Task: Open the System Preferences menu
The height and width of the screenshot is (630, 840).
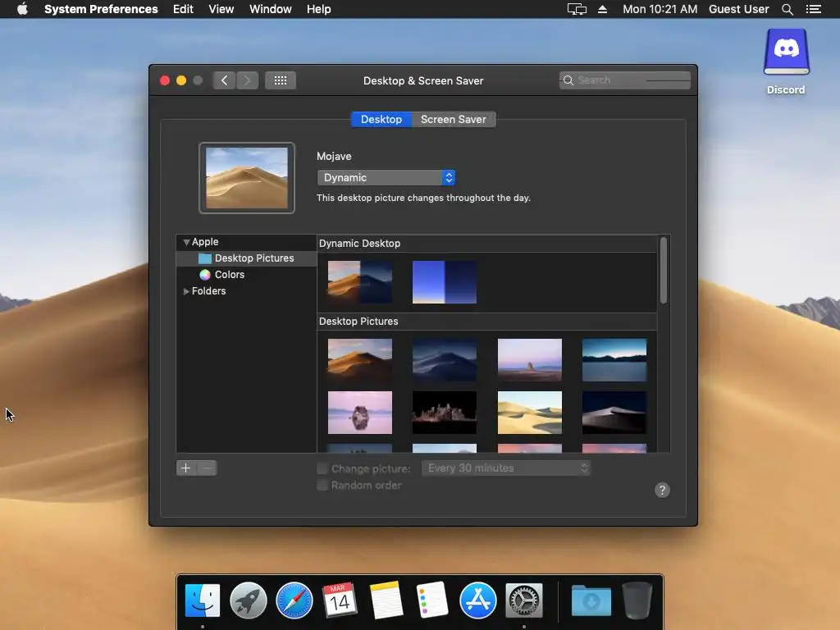Action: [101, 9]
